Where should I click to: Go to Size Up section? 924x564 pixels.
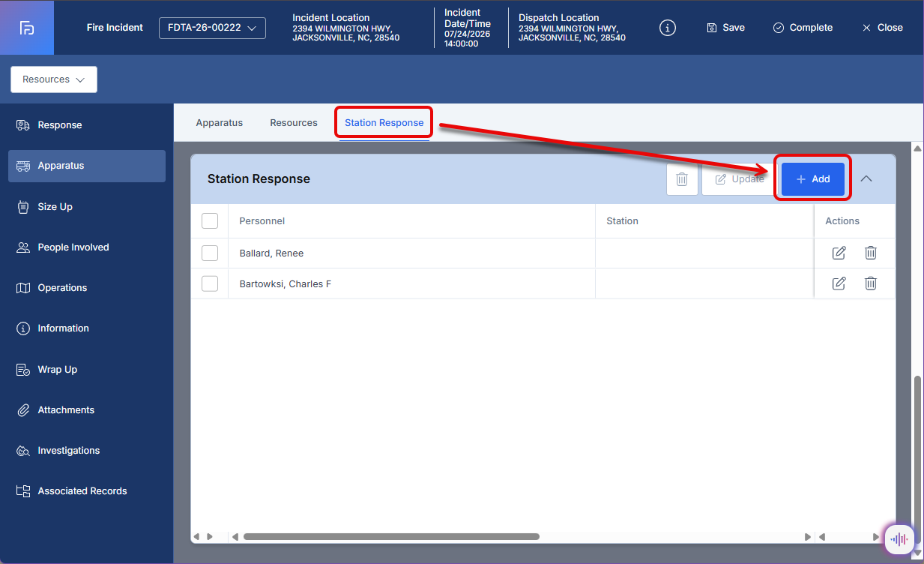point(87,207)
